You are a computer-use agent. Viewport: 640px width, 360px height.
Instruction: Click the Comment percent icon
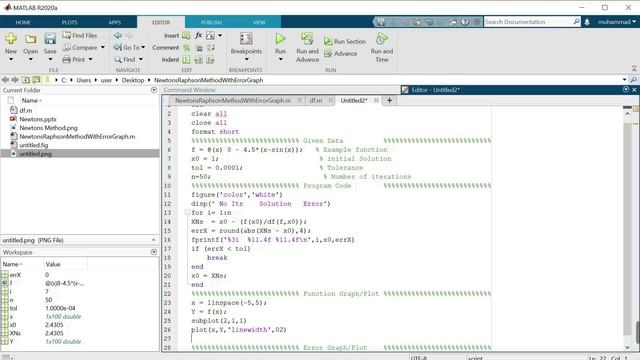tap(186, 48)
